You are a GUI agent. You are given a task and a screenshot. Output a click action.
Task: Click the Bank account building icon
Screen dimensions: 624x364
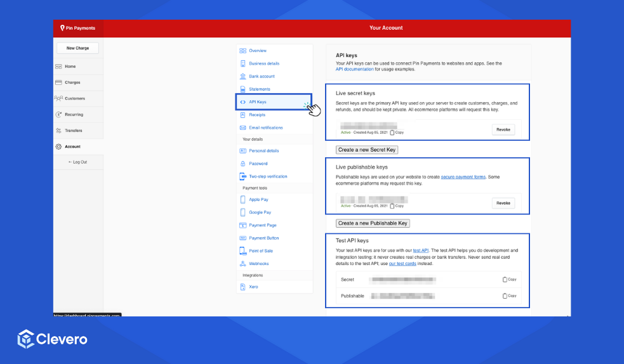coord(242,76)
